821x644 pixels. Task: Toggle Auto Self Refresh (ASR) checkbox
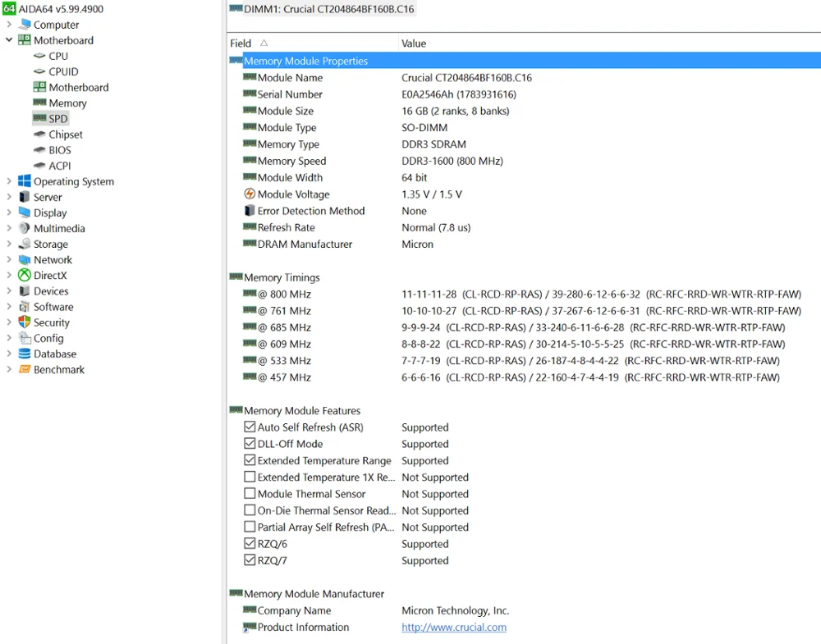(x=250, y=427)
